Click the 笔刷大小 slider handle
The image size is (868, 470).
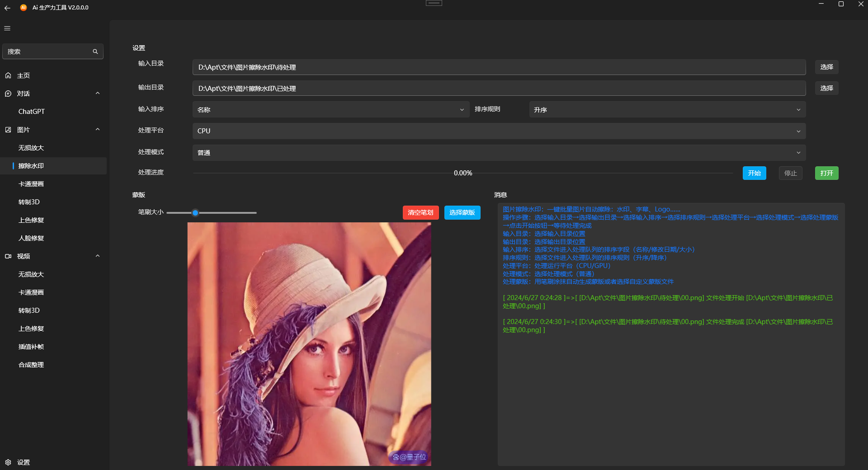(x=195, y=213)
